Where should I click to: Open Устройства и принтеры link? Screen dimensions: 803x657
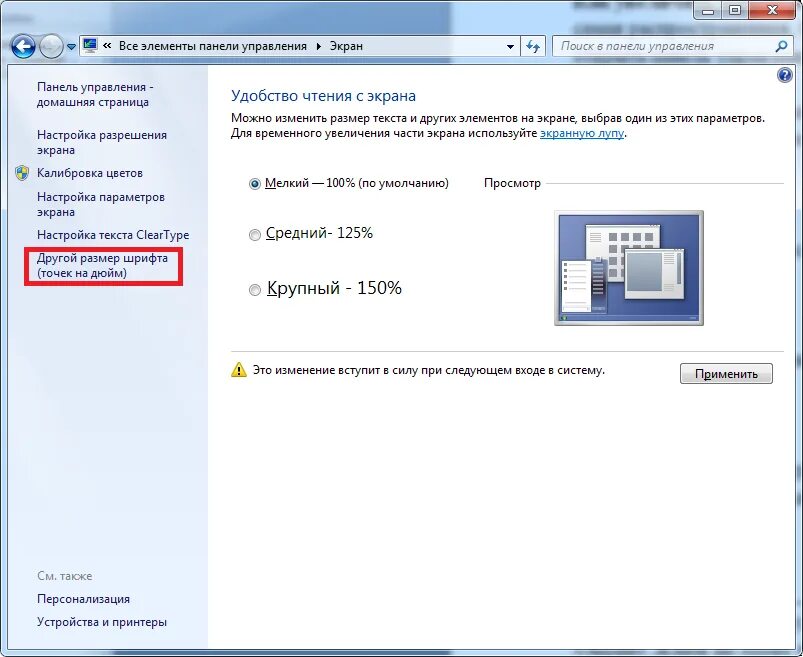tap(101, 622)
